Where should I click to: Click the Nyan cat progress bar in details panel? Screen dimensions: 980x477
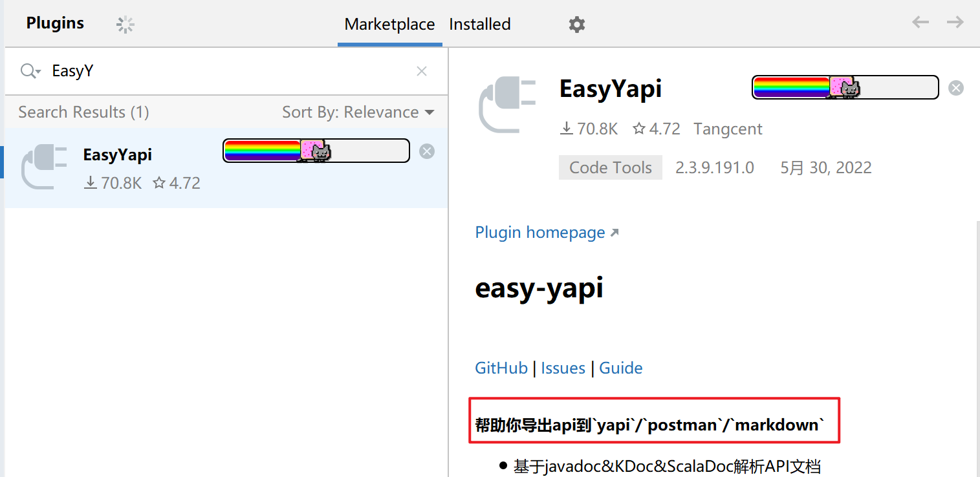click(x=845, y=87)
